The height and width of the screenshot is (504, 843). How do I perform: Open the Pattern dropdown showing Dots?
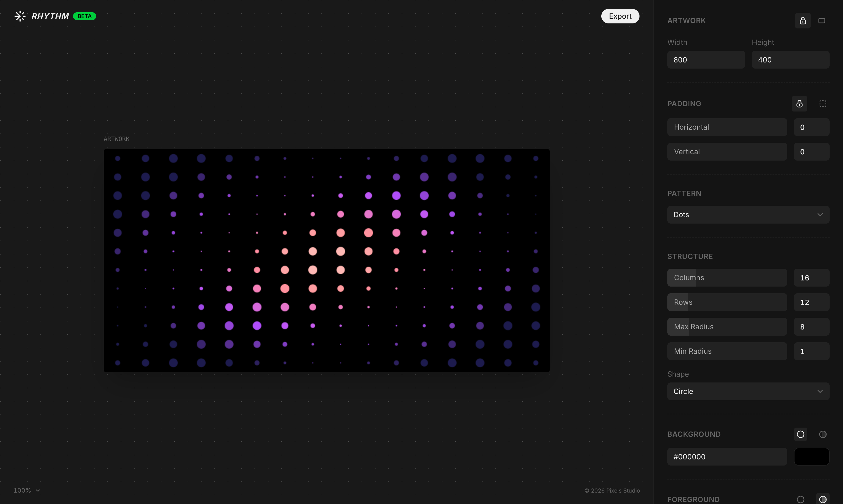(x=748, y=214)
